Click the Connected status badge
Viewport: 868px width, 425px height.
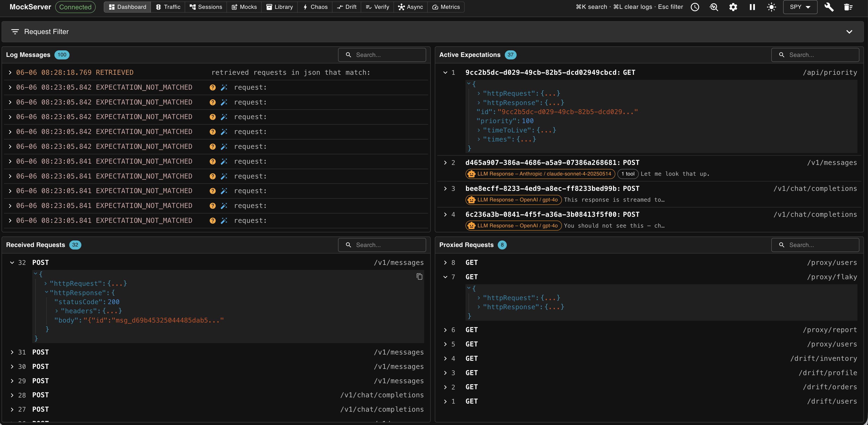[x=76, y=7]
